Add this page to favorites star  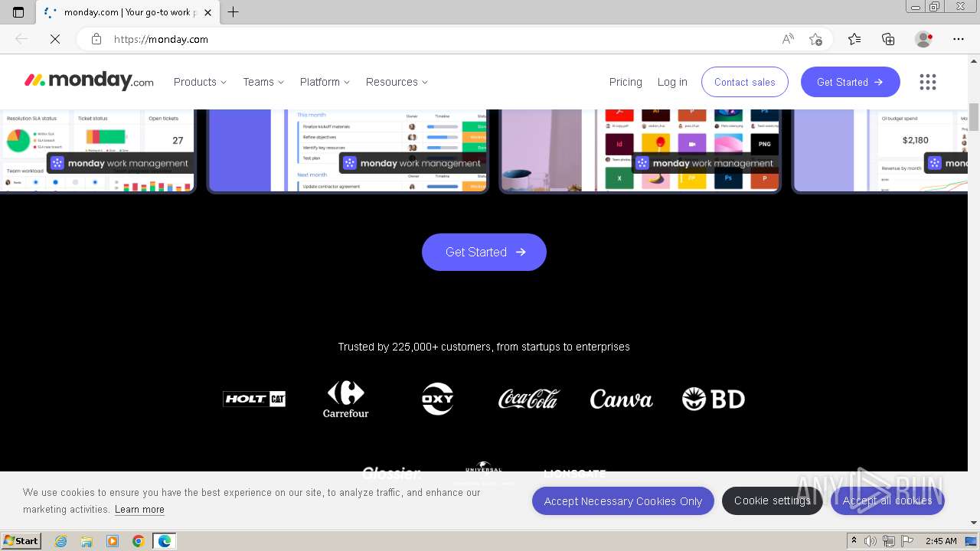pyautogui.click(x=815, y=39)
